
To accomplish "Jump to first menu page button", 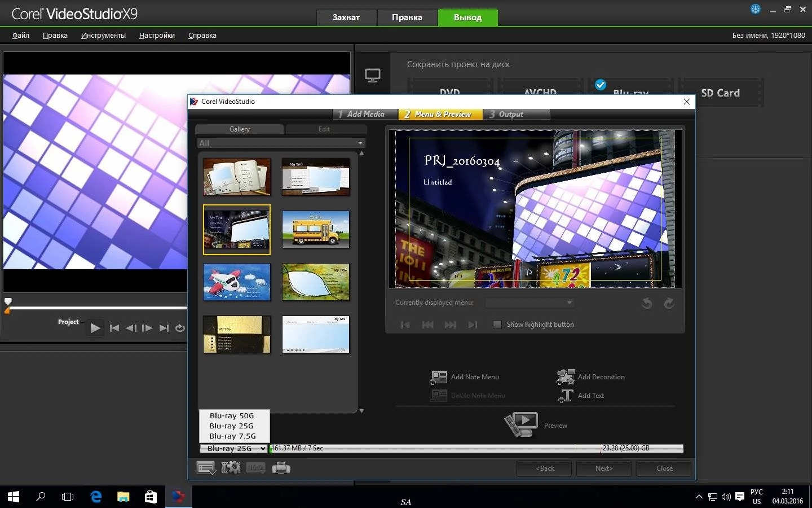I will click(x=405, y=325).
